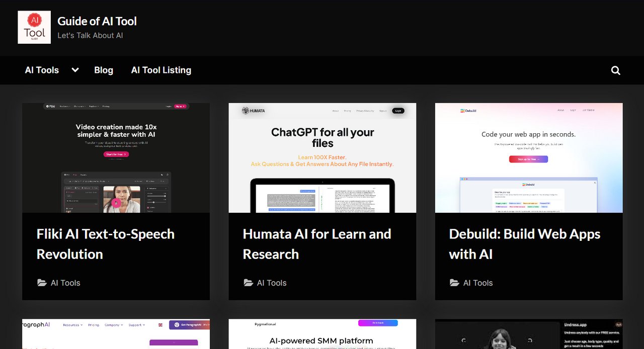Click AI Tools category under Humata card
This screenshot has height=349, width=644.
click(272, 283)
